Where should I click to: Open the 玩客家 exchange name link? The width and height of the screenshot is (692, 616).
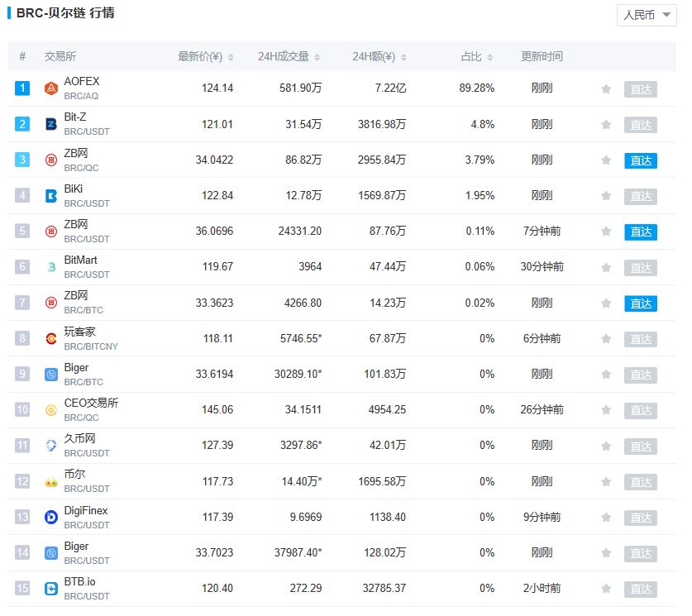[x=80, y=332]
